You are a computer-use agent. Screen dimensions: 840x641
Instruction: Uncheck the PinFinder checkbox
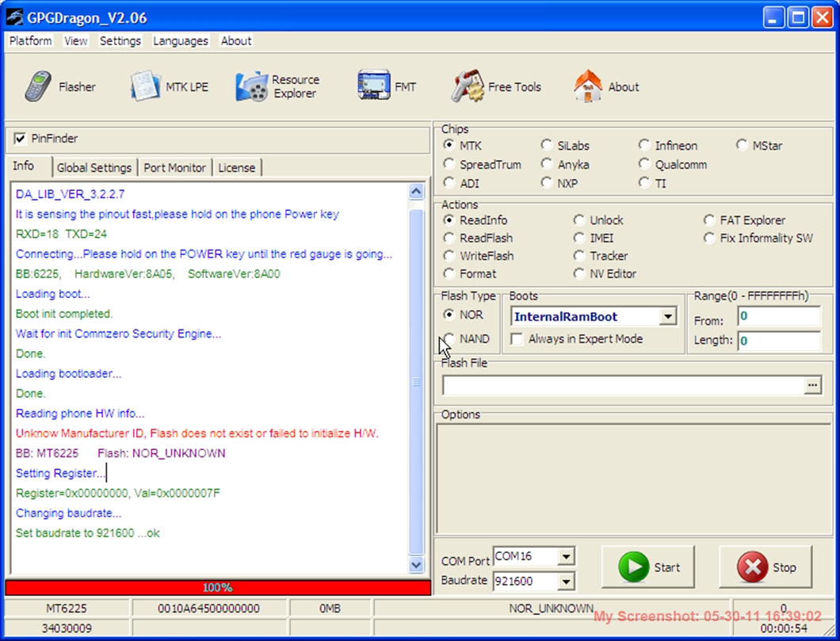pos(20,139)
